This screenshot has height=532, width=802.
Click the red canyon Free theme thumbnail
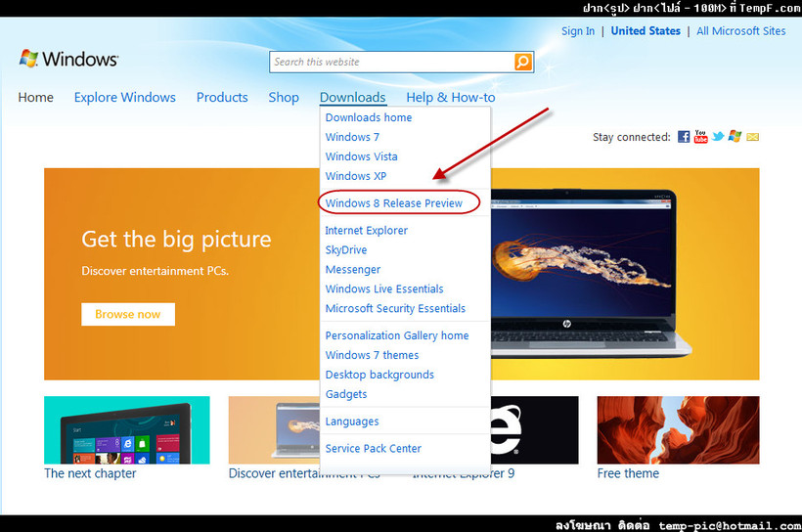(x=678, y=429)
